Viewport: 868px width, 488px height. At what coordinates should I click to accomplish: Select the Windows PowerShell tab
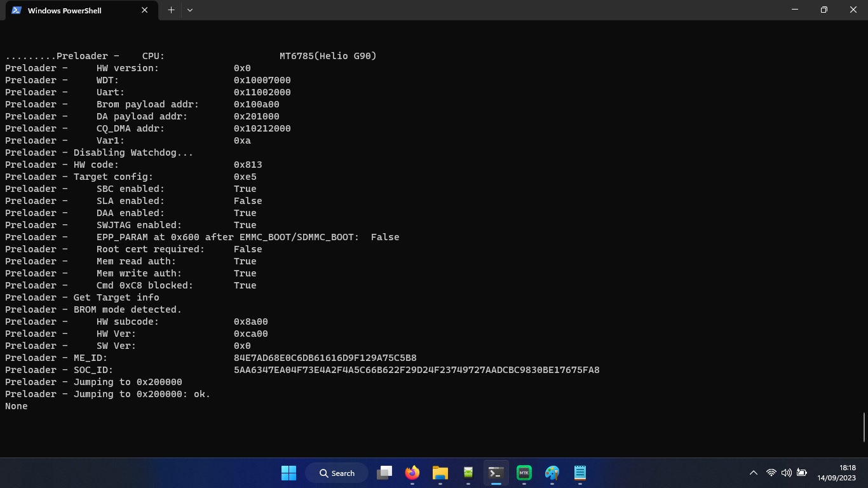pos(76,10)
